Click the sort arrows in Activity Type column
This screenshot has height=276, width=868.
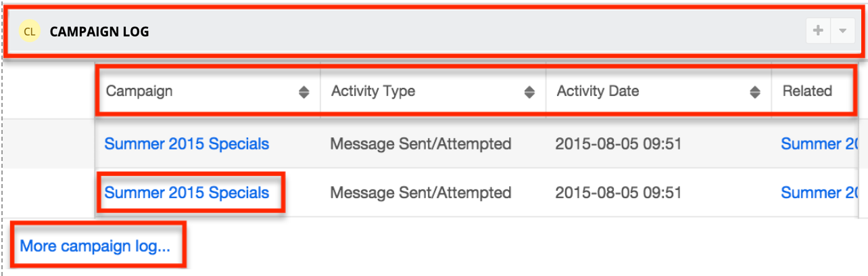click(x=529, y=92)
